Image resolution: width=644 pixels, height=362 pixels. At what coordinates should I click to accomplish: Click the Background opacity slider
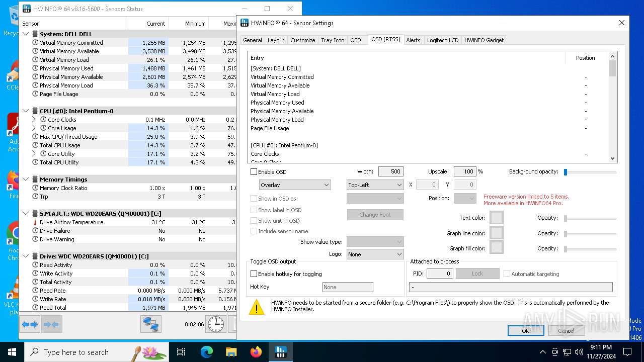(591, 172)
